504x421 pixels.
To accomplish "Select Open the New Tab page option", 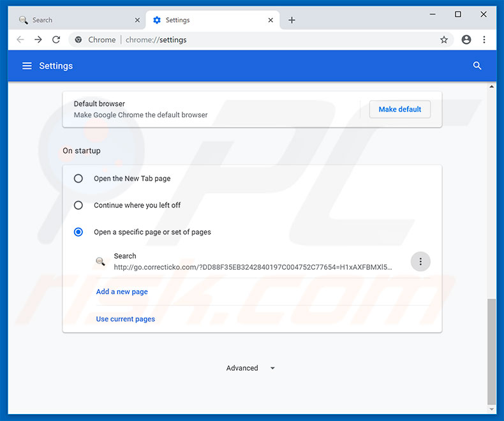I will tap(78, 179).
